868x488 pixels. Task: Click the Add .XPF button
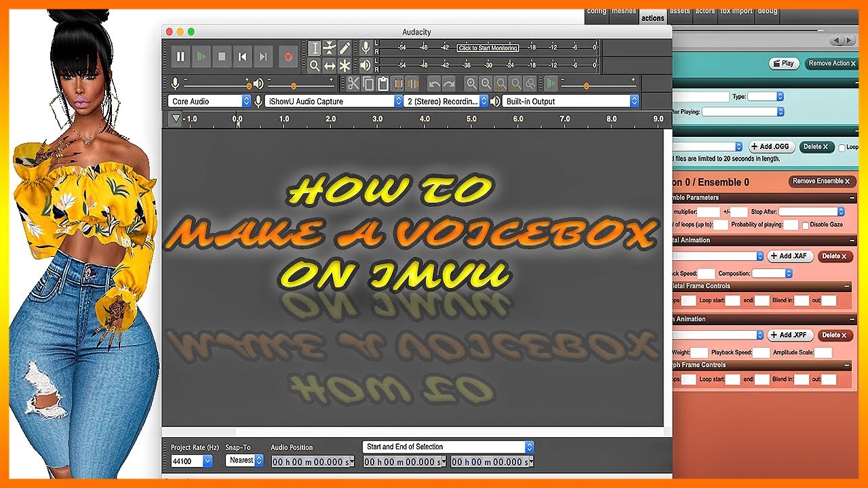(x=790, y=335)
